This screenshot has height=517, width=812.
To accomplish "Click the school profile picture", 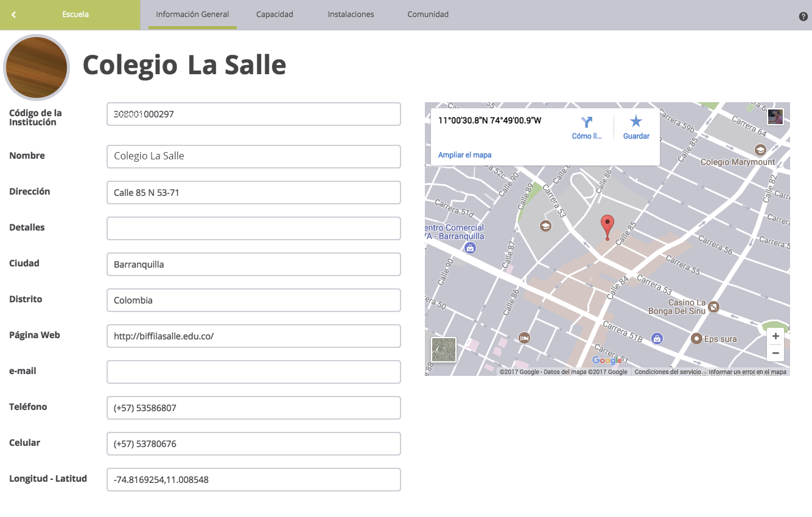I will coord(37,67).
